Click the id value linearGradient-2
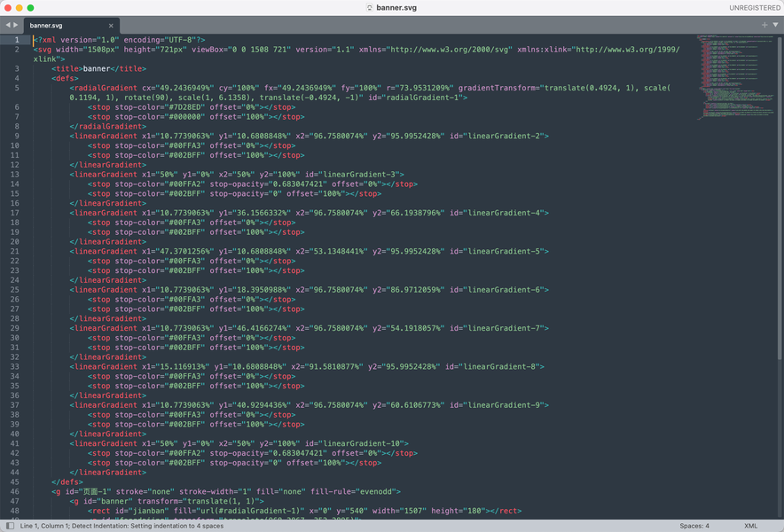Viewport: 784px width, 532px height. pyautogui.click(x=503, y=136)
